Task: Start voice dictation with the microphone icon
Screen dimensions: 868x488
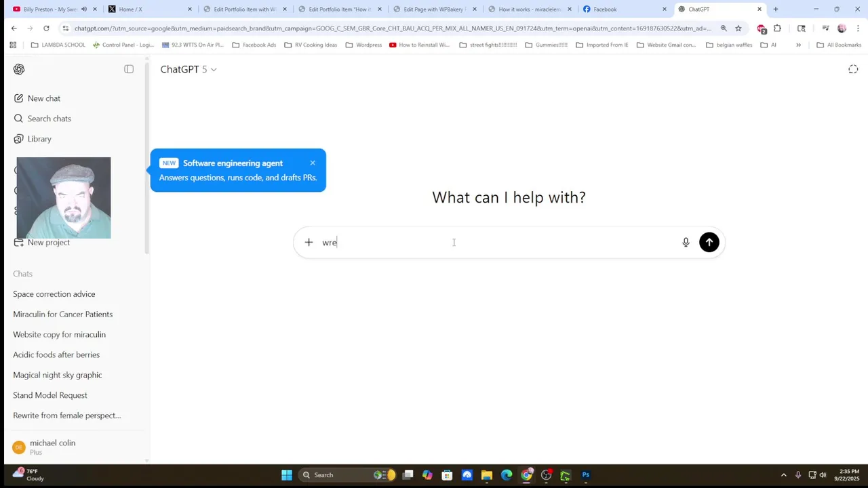Action: [x=686, y=242]
